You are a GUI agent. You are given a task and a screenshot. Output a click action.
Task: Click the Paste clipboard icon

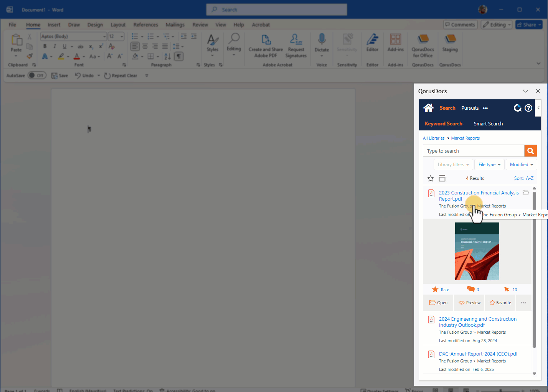tap(16, 40)
